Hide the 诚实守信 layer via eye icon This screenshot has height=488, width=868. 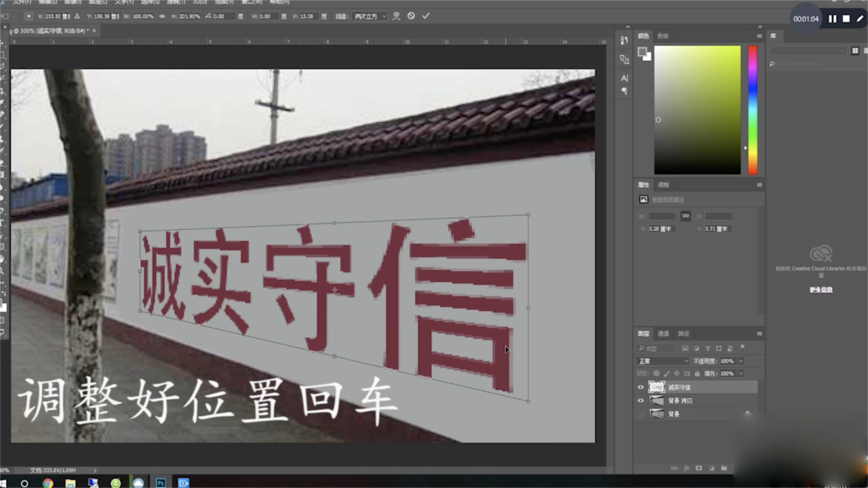[641, 387]
